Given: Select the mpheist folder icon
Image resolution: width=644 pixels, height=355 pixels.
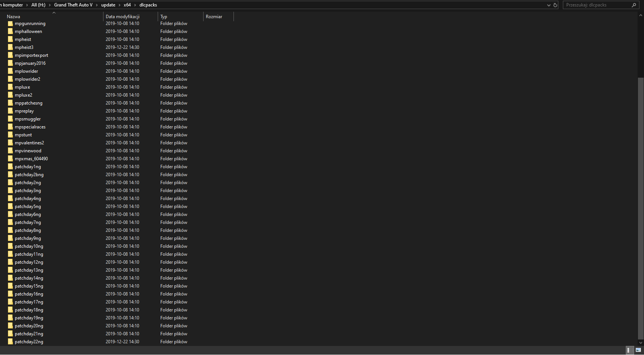Looking at the screenshot, I should pos(10,39).
